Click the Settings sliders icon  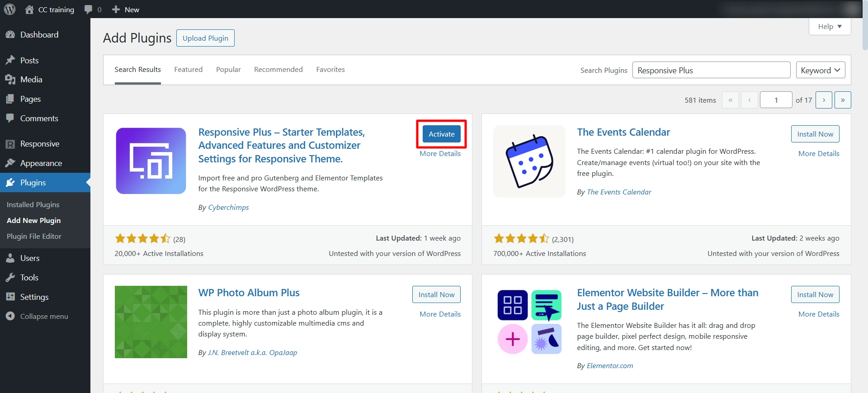coord(10,297)
